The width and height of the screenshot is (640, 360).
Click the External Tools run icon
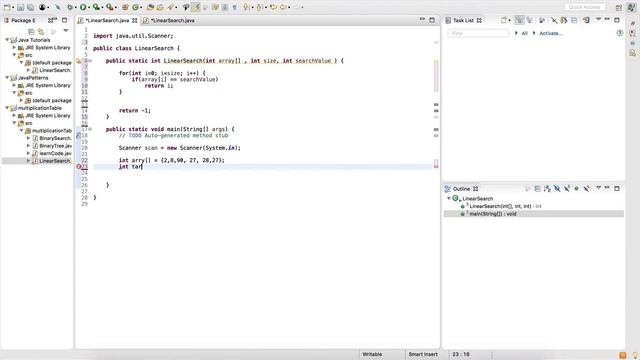click(110, 7)
